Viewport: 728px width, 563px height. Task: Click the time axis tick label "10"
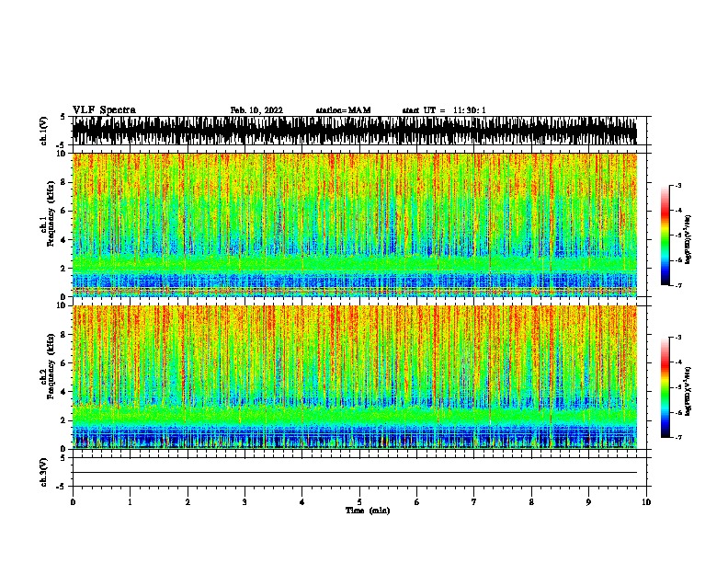tap(646, 502)
